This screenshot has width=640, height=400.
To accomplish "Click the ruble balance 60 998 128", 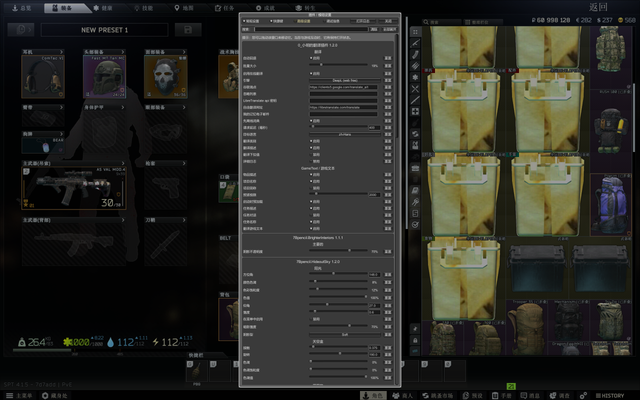I will coord(551,20).
